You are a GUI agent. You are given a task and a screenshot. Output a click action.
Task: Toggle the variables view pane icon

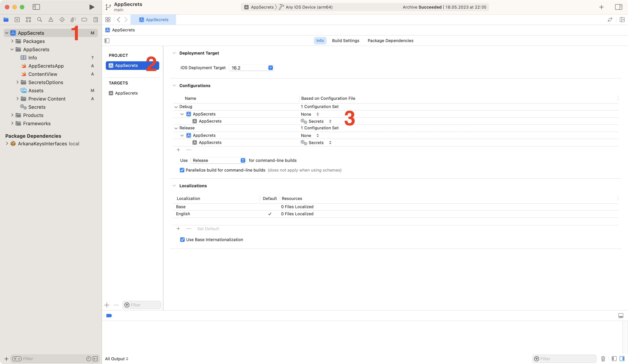(614, 359)
